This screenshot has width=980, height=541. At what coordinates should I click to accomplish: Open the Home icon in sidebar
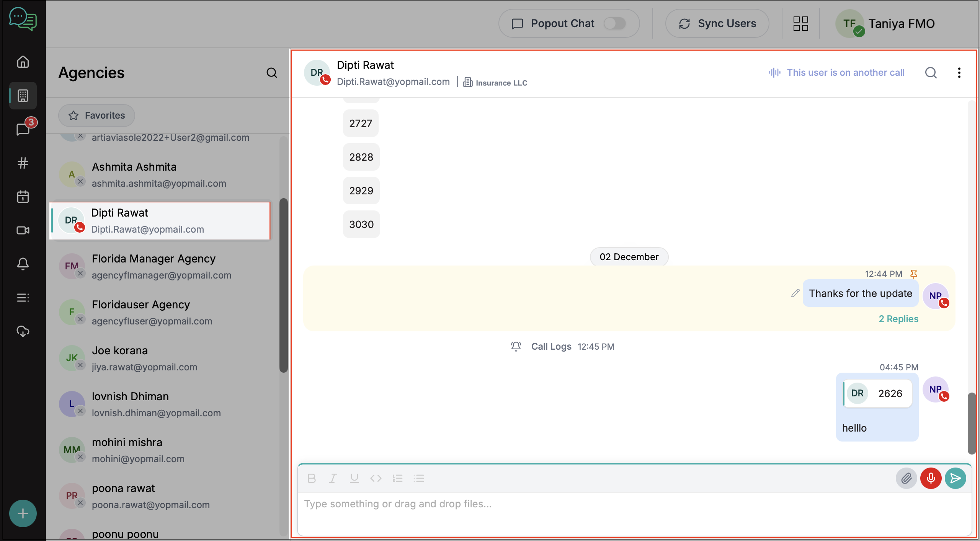tap(23, 62)
